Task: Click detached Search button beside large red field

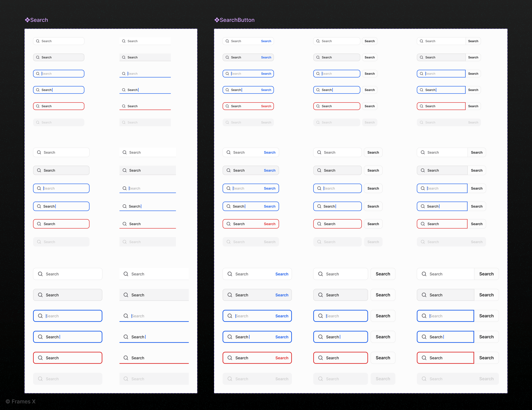Action: click(x=383, y=358)
